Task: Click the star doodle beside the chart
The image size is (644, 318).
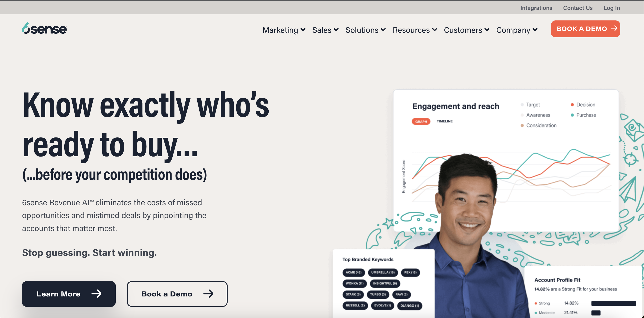Action: tap(389, 223)
